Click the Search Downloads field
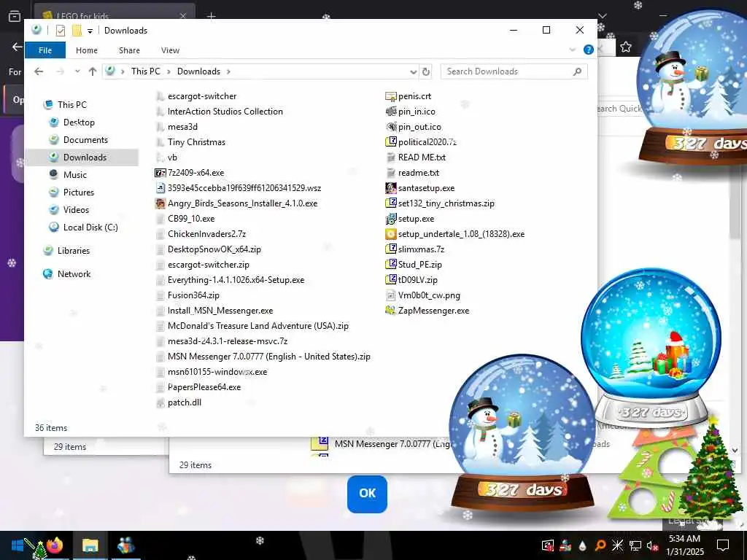Image resolution: width=747 pixels, height=560 pixels. [x=514, y=71]
